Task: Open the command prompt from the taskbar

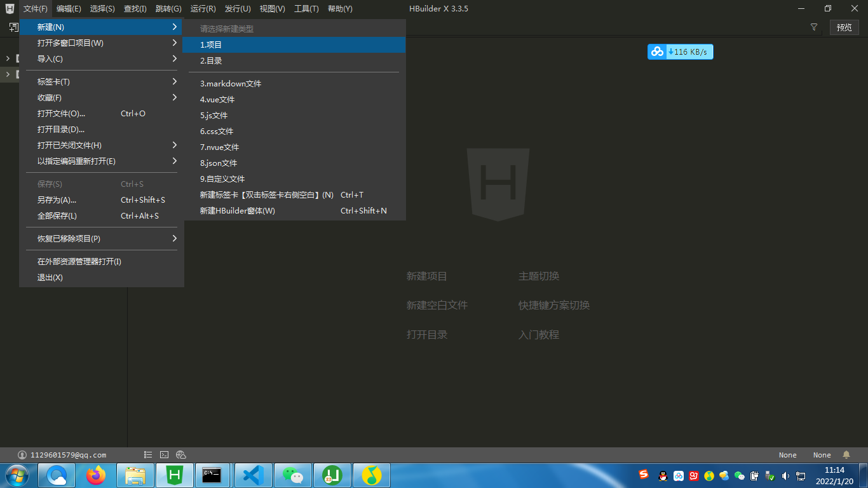Action: (214, 475)
